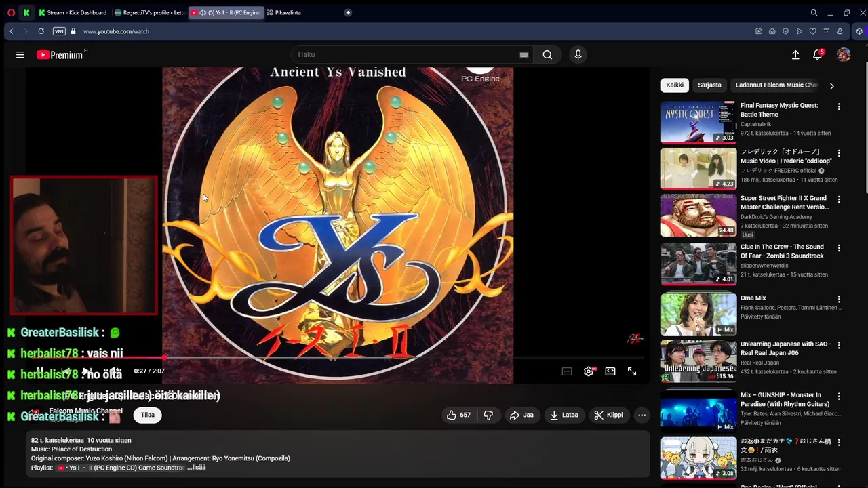Open options for the Oma Mix
868x488 pixels.
pyautogui.click(x=839, y=299)
